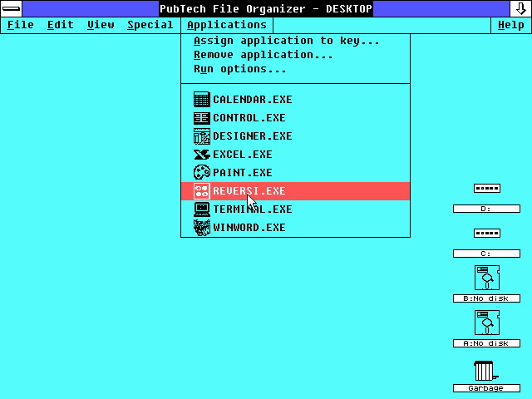Click the down-arrow minimize button
The height and width of the screenshot is (399, 532).
click(x=520, y=8)
